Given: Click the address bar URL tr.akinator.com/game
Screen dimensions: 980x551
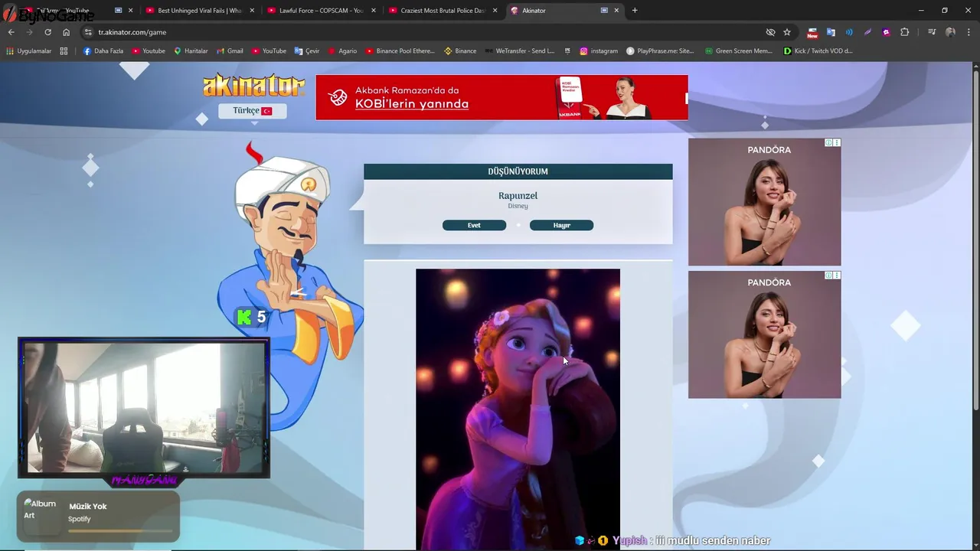Looking at the screenshot, I should 132,32.
